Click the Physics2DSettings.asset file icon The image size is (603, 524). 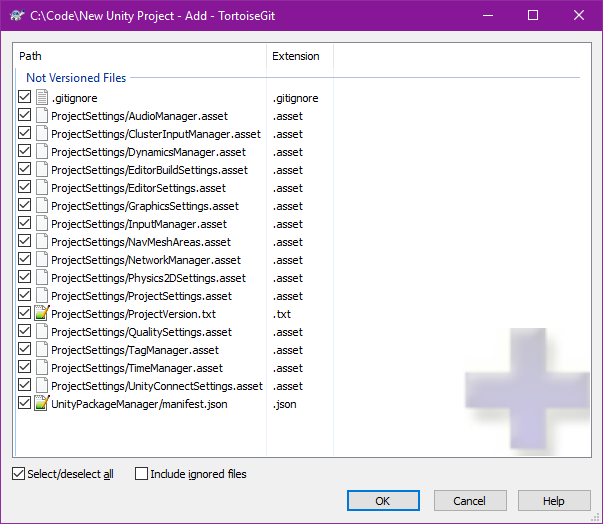click(42, 278)
